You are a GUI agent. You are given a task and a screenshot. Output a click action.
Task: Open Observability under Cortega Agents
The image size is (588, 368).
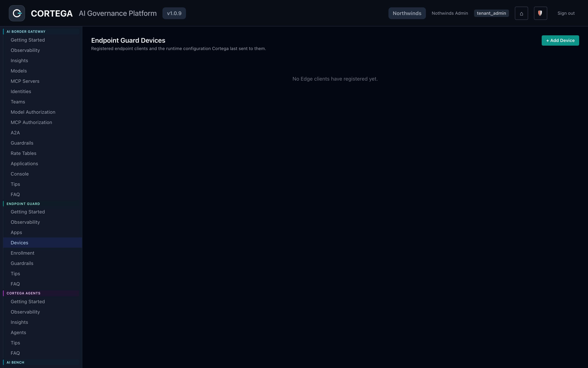point(42,312)
